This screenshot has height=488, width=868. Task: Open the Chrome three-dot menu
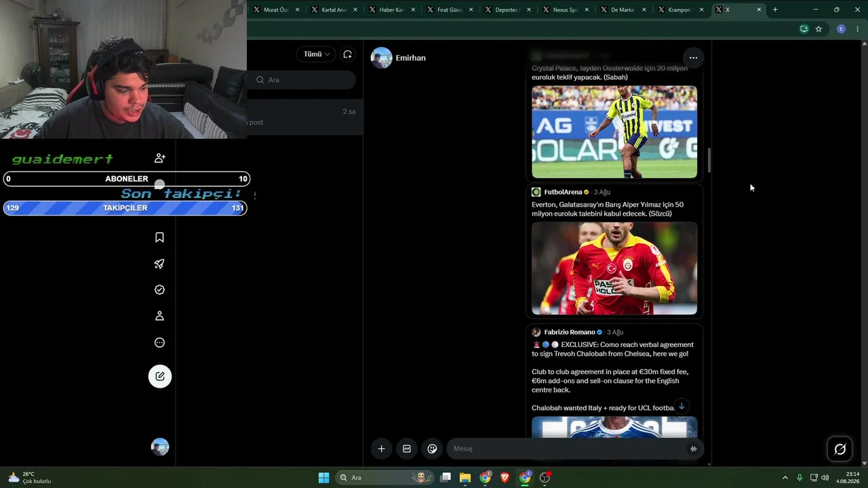click(858, 29)
